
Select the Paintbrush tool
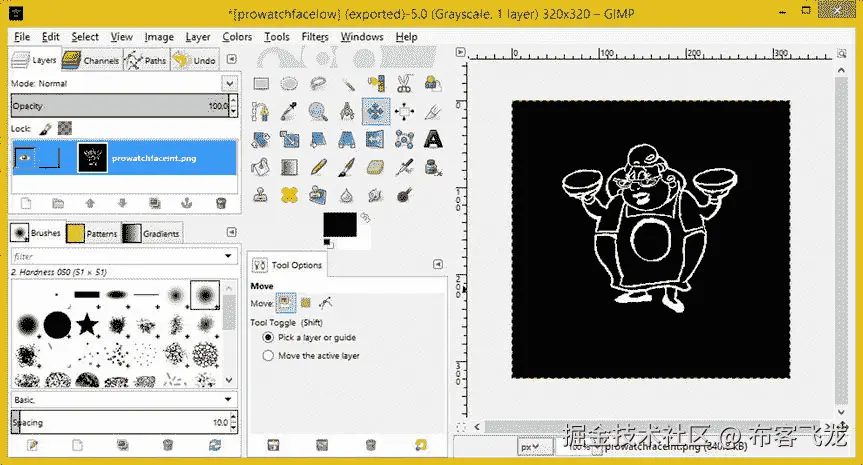tap(347, 167)
